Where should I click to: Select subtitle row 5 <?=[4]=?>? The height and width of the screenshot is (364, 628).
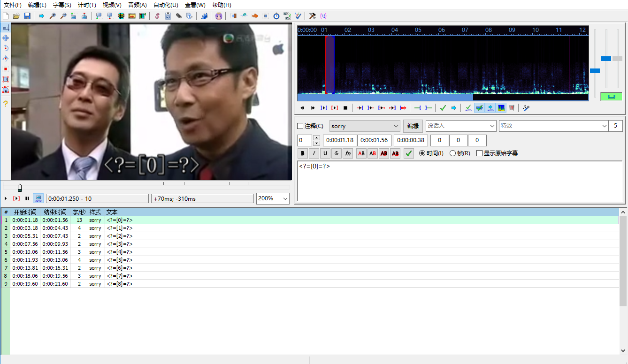(x=310, y=252)
